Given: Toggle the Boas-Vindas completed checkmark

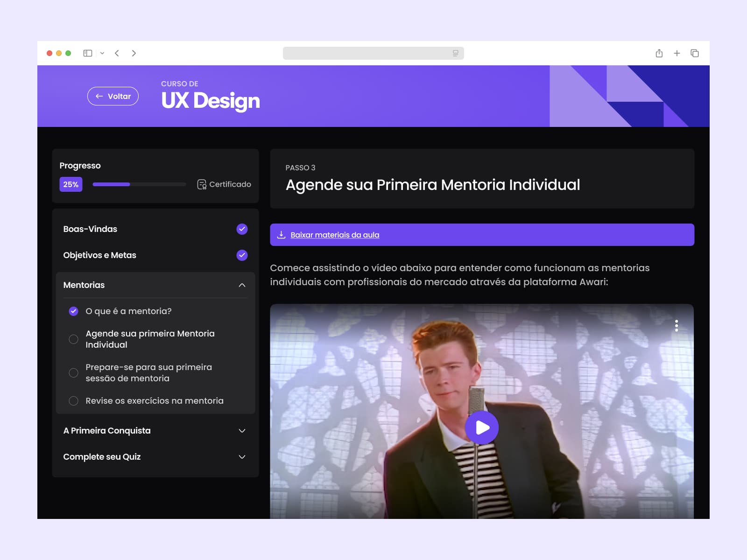Looking at the screenshot, I should (x=242, y=229).
